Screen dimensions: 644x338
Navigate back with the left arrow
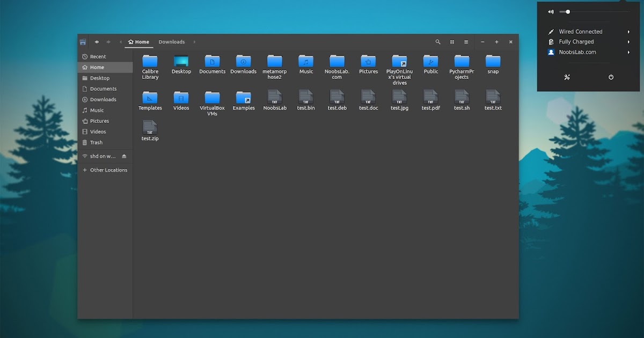click(97, 42)
